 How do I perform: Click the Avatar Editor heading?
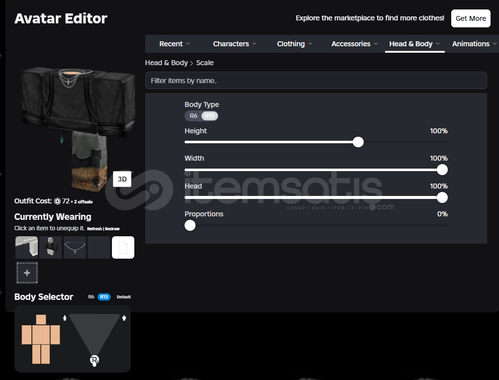[x=61, y=18]
